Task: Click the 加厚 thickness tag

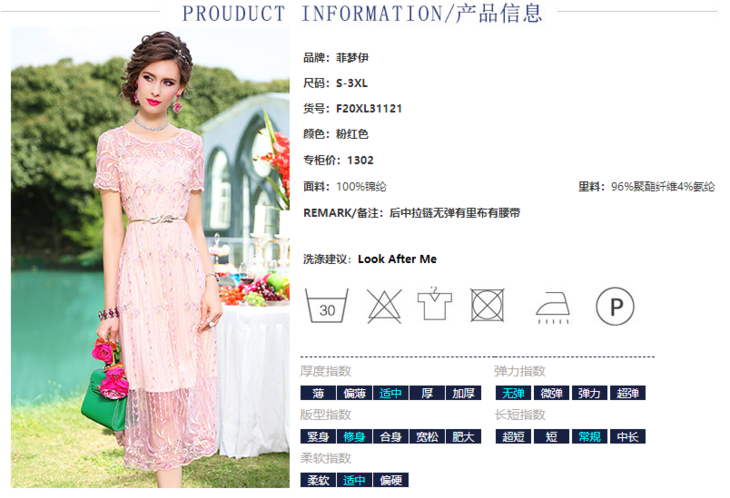Action: (463, 394)
